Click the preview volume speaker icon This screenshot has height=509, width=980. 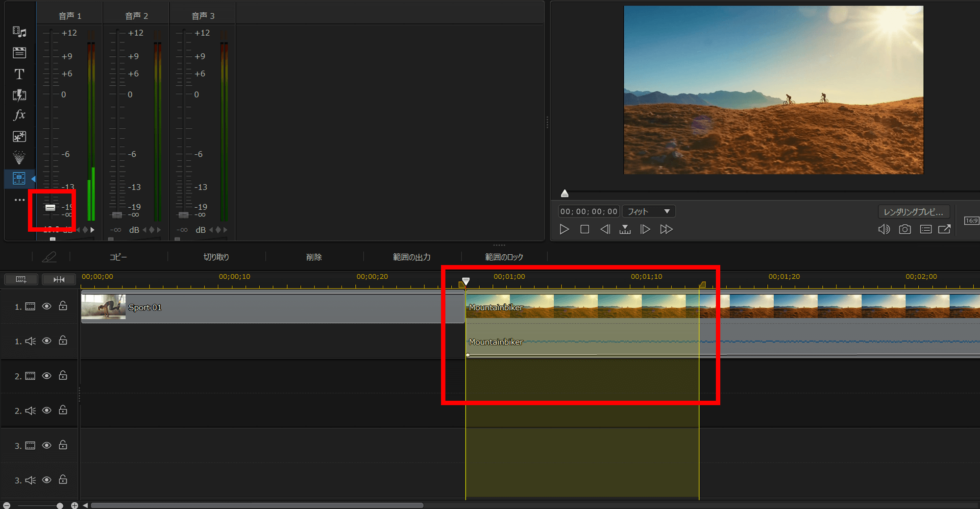tap(883, 229)
